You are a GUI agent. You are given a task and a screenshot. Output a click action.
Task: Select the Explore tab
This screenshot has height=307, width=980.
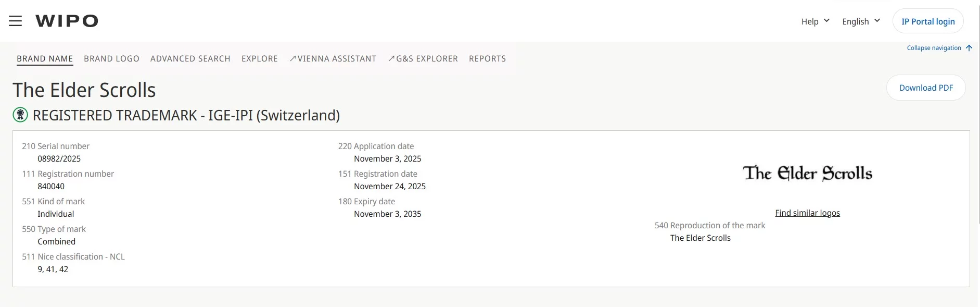[x=260, y=59]
